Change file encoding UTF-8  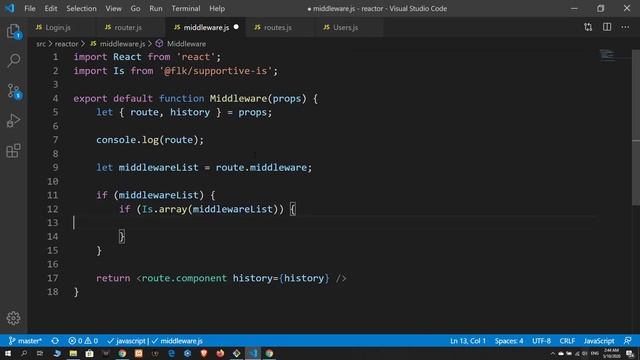point(542,341)
